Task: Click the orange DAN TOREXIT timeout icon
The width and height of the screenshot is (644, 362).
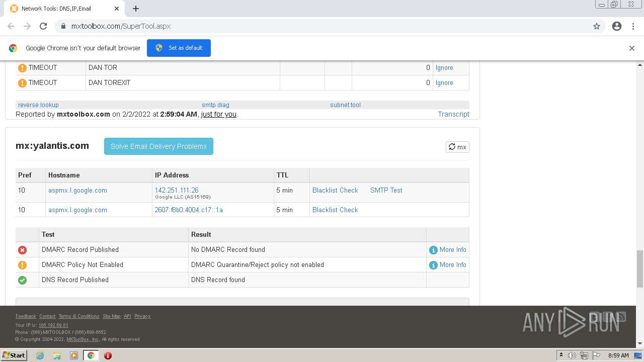Action: pos(22,83)
